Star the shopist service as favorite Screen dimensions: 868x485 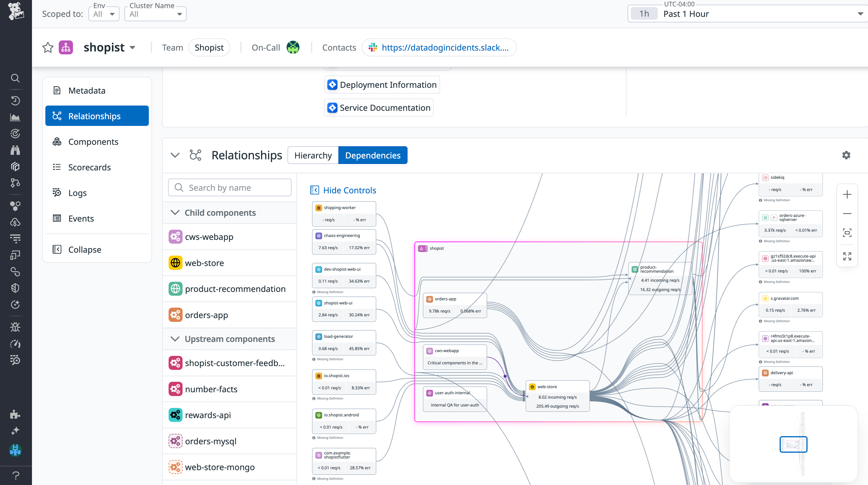click(47, 47)
